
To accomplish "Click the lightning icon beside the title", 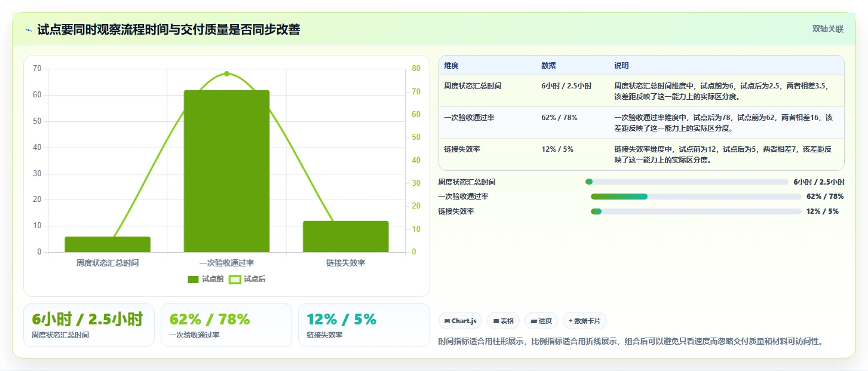I will [x=28, y=29].
